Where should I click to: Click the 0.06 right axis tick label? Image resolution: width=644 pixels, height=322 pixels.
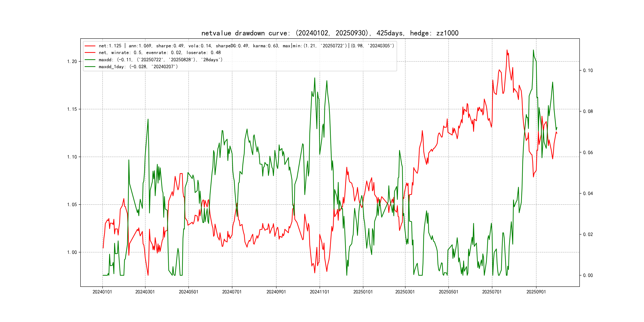(x=588, y=152)
